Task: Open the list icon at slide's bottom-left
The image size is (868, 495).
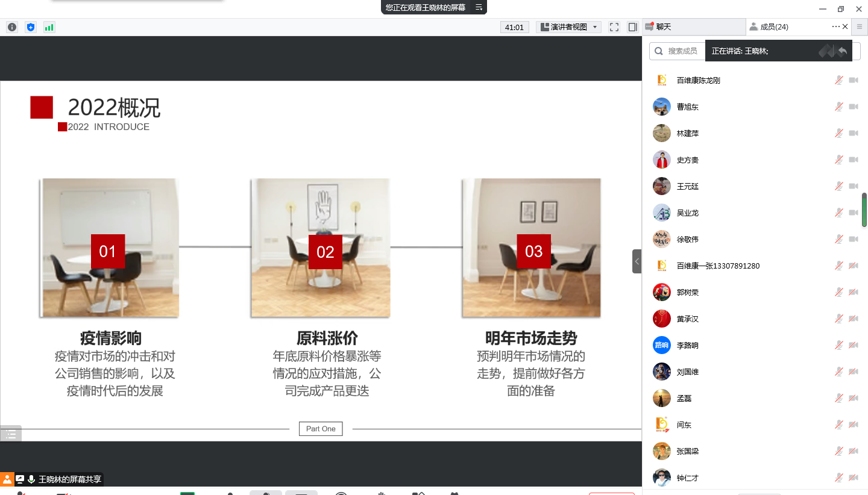Action: click(x=11, y=434)
